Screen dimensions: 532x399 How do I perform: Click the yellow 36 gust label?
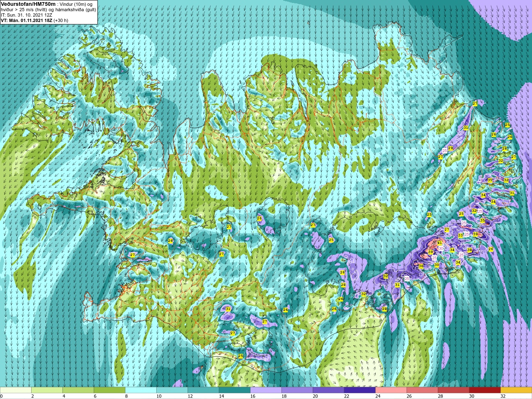[421, 266]
